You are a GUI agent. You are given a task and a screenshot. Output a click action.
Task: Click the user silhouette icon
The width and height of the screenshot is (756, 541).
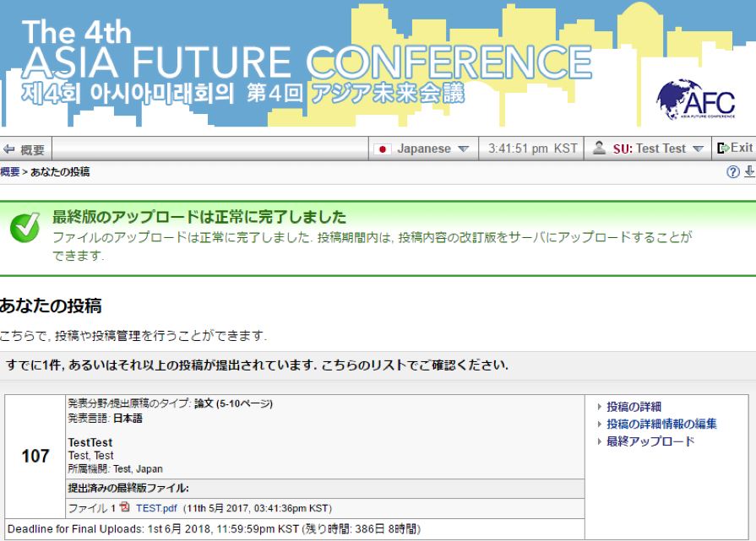[599, 149]
